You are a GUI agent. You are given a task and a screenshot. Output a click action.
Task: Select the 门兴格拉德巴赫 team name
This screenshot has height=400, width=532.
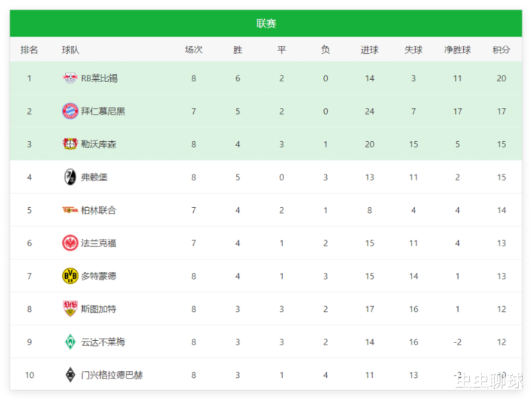pos(112,375)
